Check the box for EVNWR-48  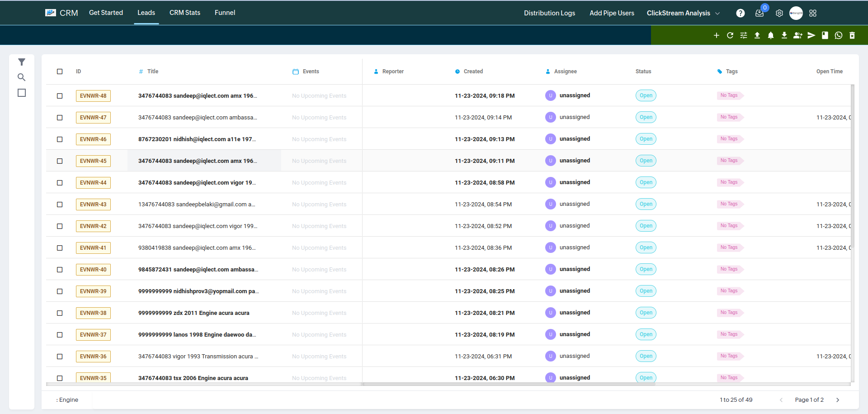point(60,96)
